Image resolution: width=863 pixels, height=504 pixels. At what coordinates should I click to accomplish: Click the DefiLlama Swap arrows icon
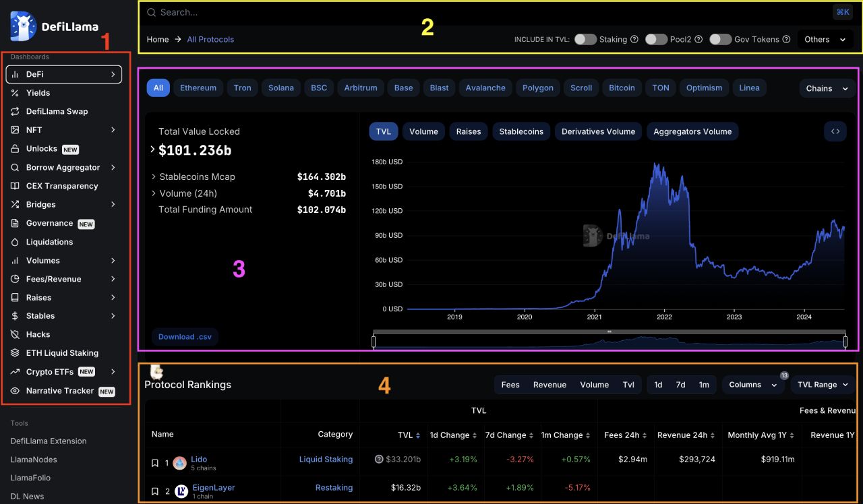[x=15, y=111]
